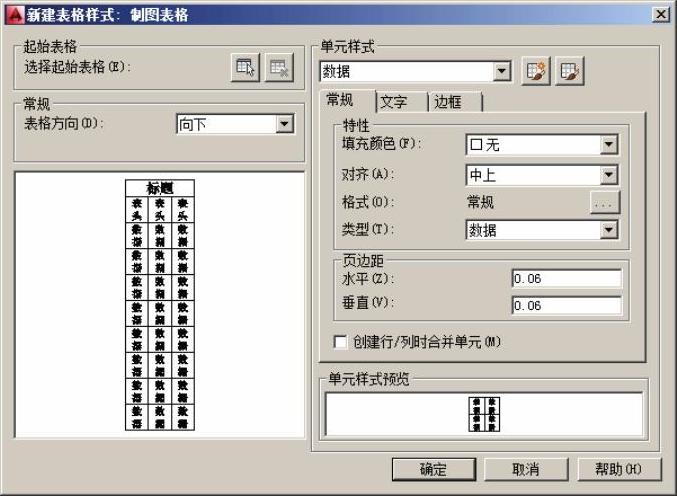Click the select starting table icon
The width and height of the screenshot is (677, 496).
pos(245,67)
